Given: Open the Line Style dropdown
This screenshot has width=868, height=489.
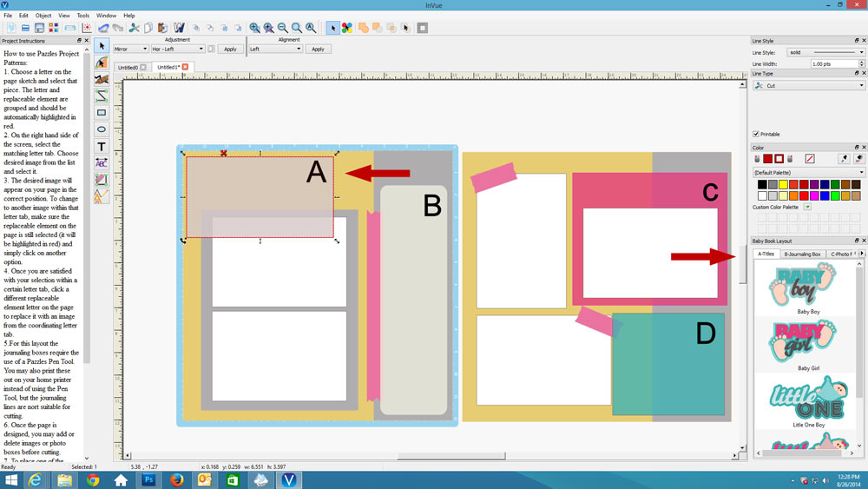Looking at the screenshot, I should [825, 52].
